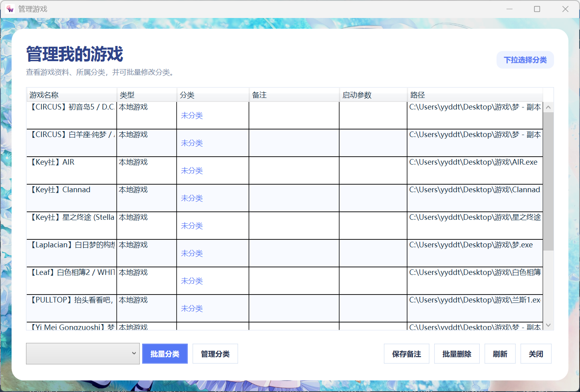Select 【Laplacian】白日梦 name cell
This screenshot has width=580, height=392.
[72, 253]
